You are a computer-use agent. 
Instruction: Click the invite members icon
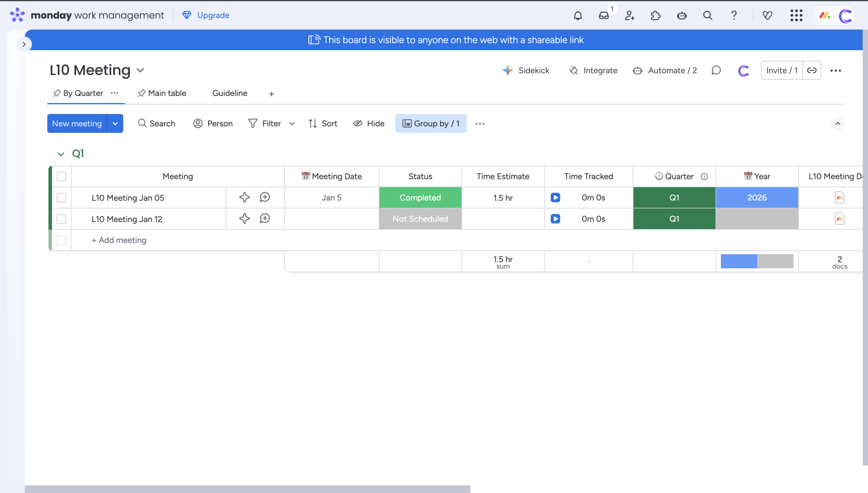coord(630,16)
